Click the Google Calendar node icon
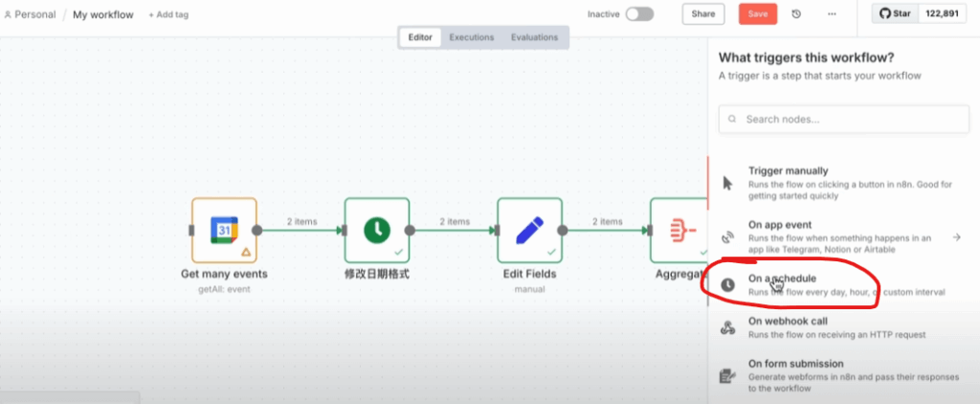The height and width of the screenshot is (404, 980). pos(224,230)
